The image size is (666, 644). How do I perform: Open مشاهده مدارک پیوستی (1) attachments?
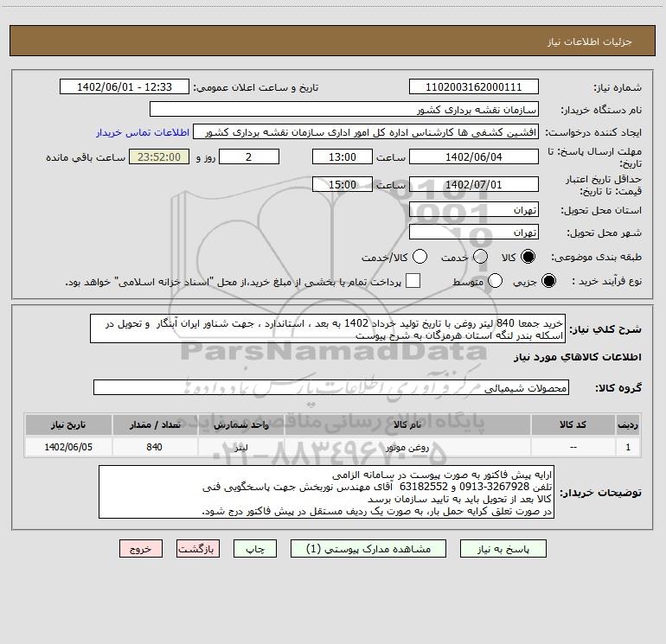click(368, 549)
